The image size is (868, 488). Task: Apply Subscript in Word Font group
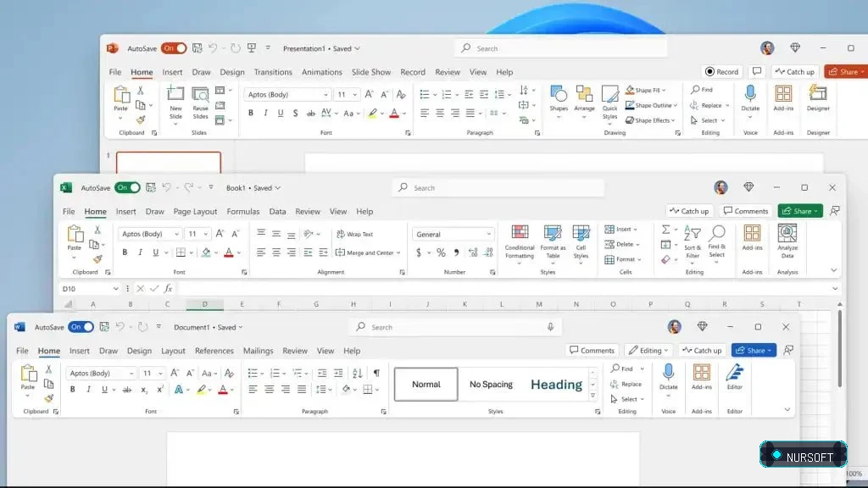click(x=144, y=390)
